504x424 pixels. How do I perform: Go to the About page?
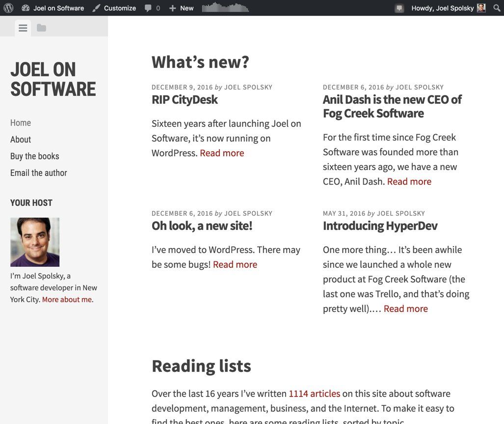21,140
